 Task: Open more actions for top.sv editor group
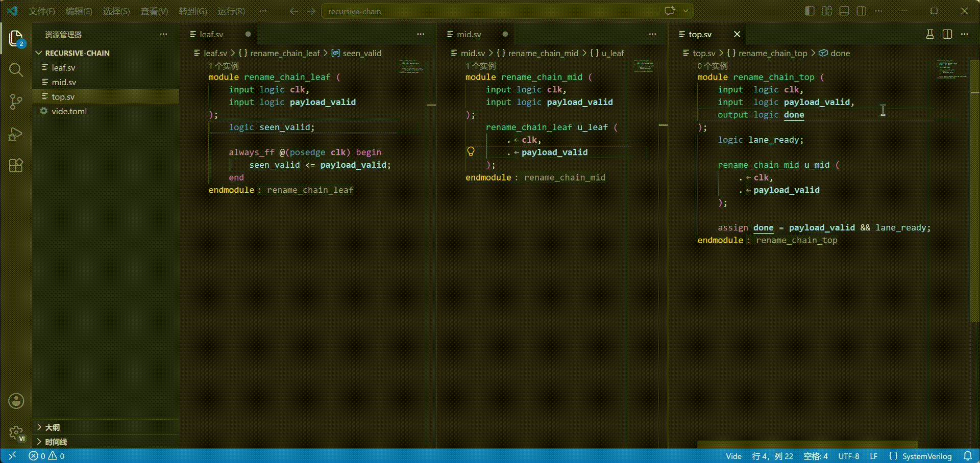click(964, 34)
